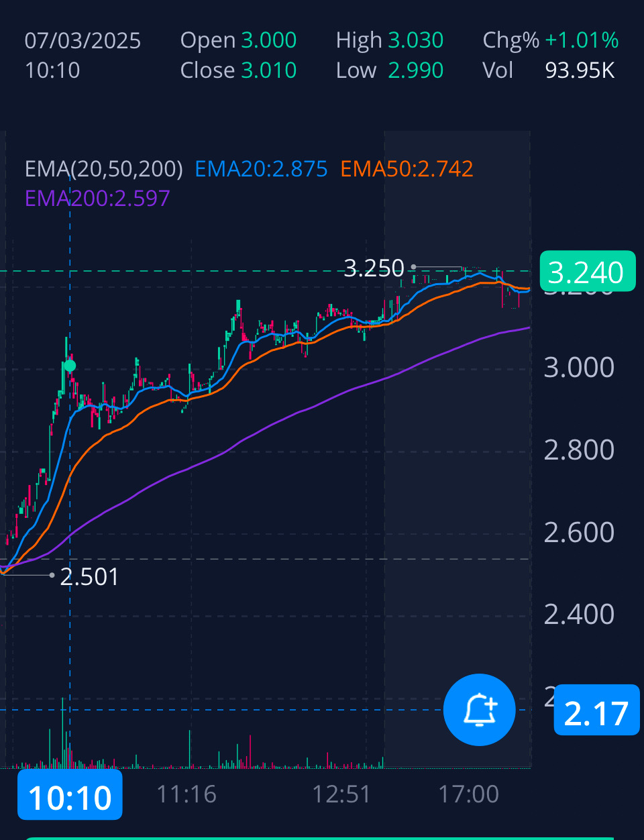
Task: Select the 2.17 blue price label
Action: 596,711
